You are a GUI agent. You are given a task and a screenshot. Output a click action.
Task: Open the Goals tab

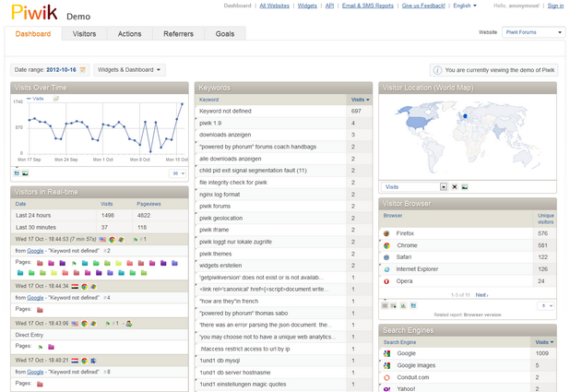[225, 34]
